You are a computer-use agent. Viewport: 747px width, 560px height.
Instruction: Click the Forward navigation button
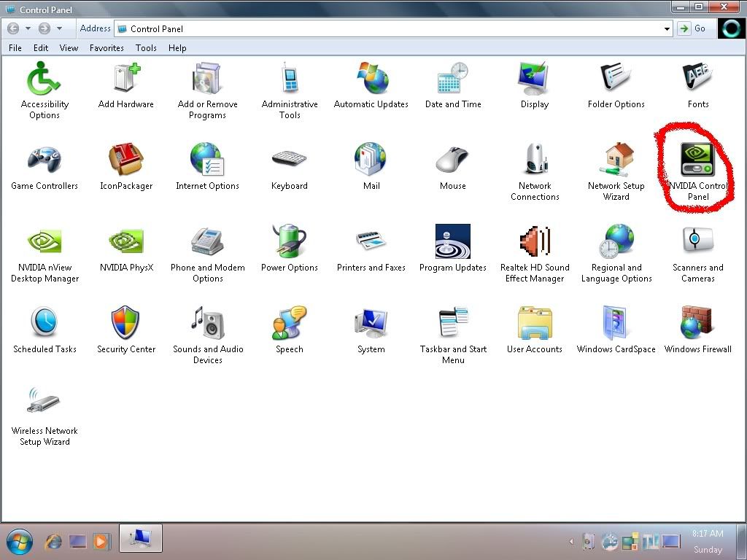tap(44, 28)
